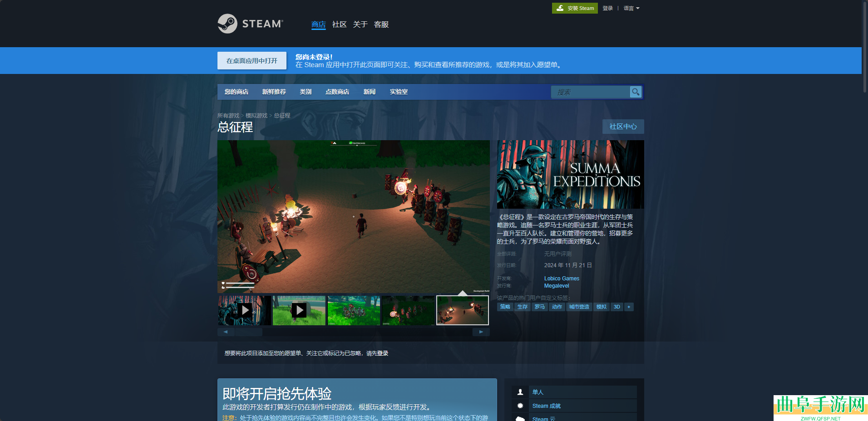Play the first trailer thumbnail with soldier art
This screenshot has width=868, height=421.
(245, 310)
